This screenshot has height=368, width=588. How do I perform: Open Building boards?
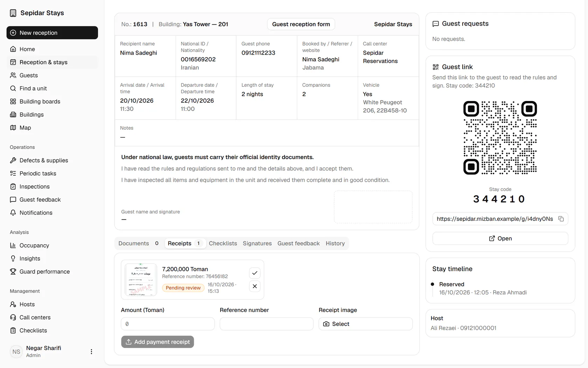point(52,101)
